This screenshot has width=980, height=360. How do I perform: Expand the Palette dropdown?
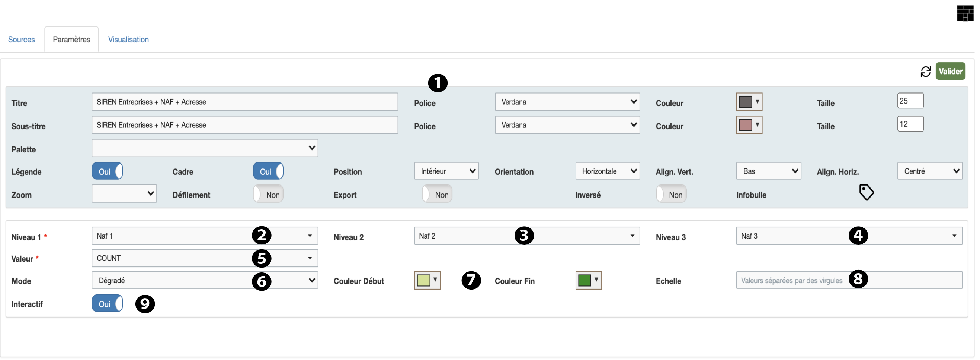[x=204, y=148]
